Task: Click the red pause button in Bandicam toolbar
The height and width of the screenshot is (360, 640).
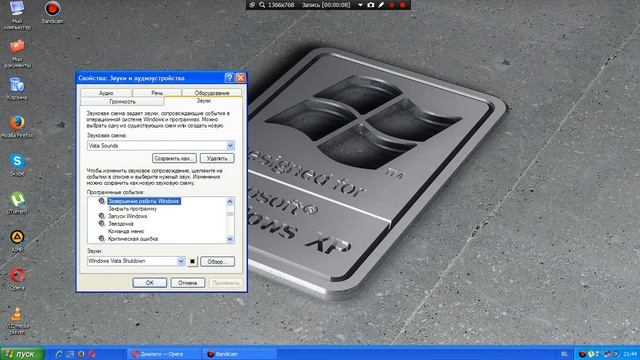Action: [x=392, y=5]
